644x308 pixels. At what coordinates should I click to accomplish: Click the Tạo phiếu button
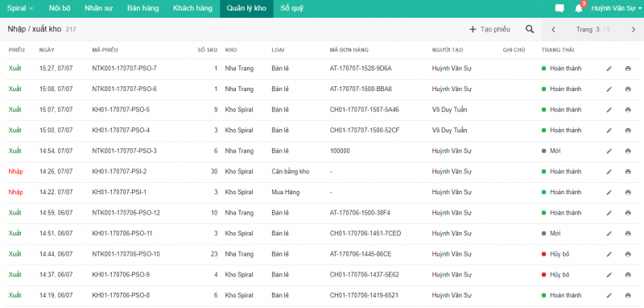[x=489, y=29]
